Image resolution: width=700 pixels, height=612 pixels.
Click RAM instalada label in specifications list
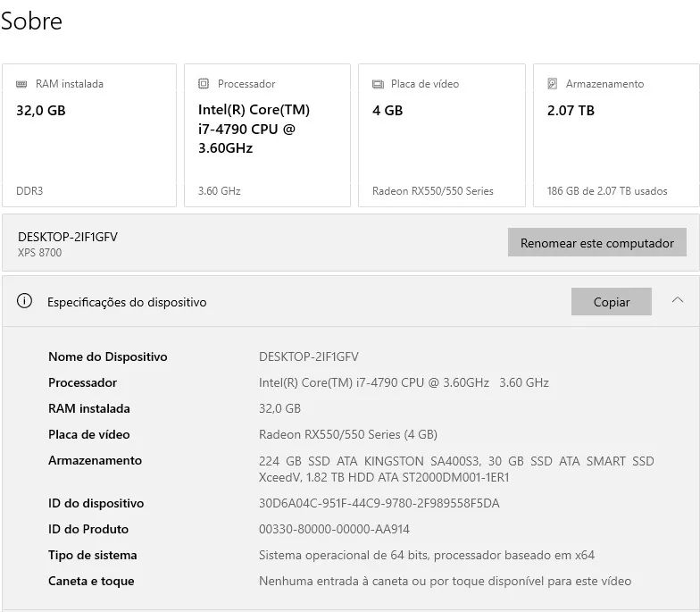tap(89, 408)
